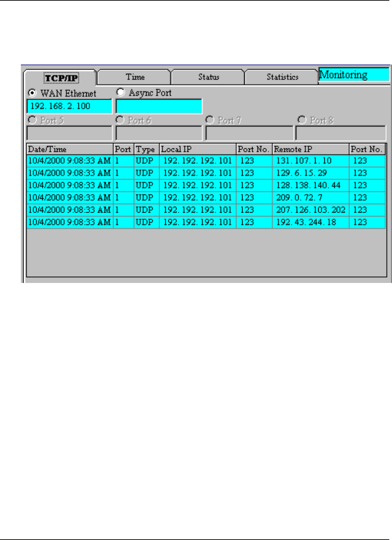Click the empty Async Port field
Image resolution: width=392 pixels, height=540 pixels.
(159, 106)
